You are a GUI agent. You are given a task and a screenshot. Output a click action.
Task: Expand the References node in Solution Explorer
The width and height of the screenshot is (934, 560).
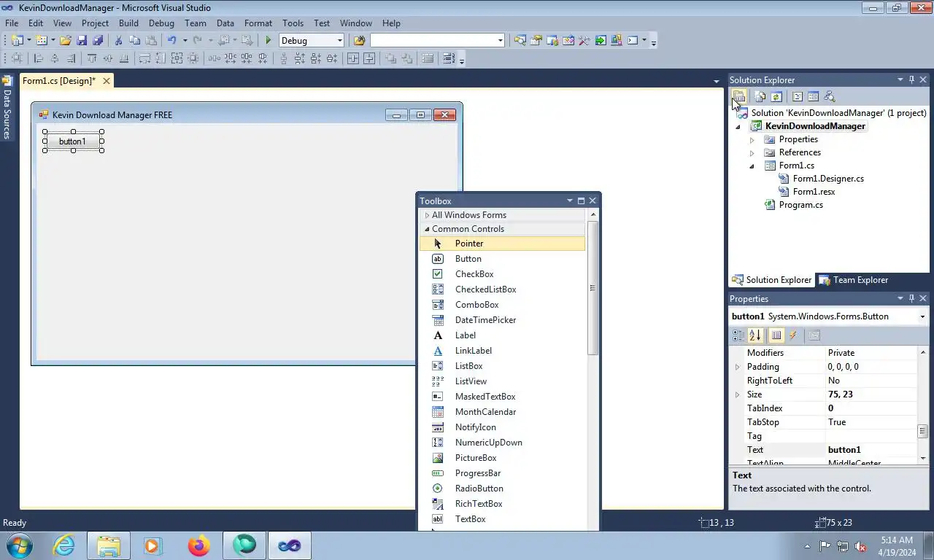[x=752, y=153]
